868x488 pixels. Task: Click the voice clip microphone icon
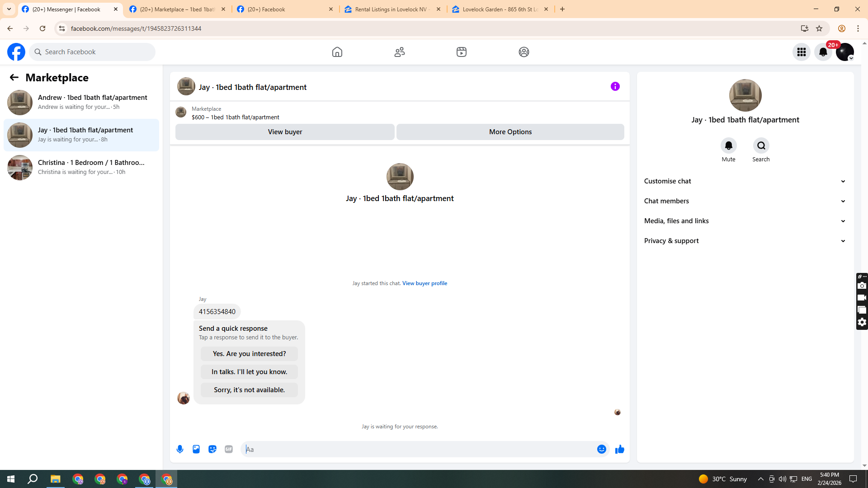[x=180, y=449]
